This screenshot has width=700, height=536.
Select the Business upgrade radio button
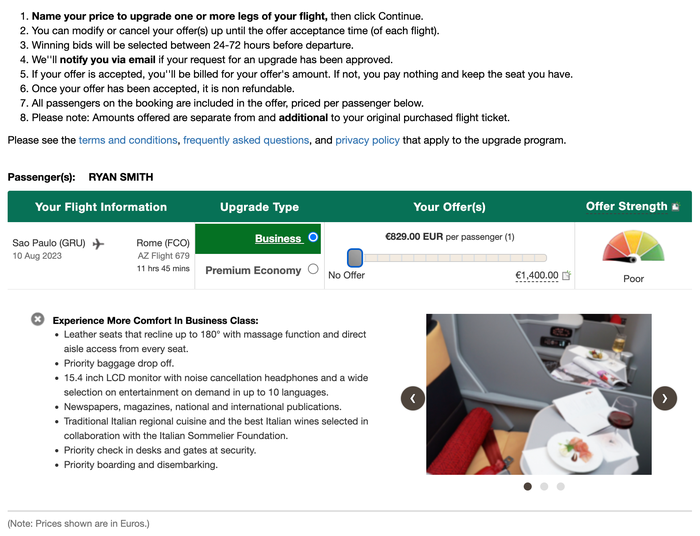pos(313,237)
